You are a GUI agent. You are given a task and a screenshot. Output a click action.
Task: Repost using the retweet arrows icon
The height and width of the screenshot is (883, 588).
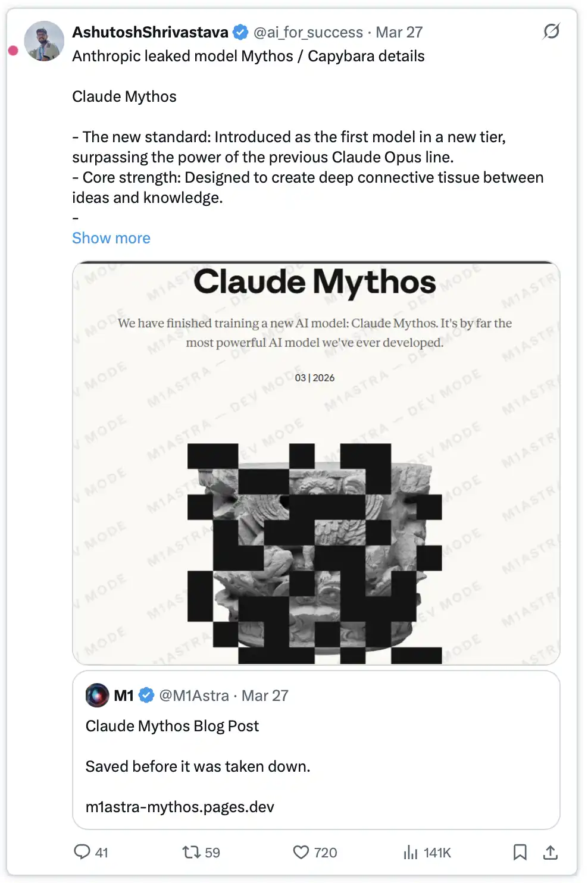tap(192, 852)
